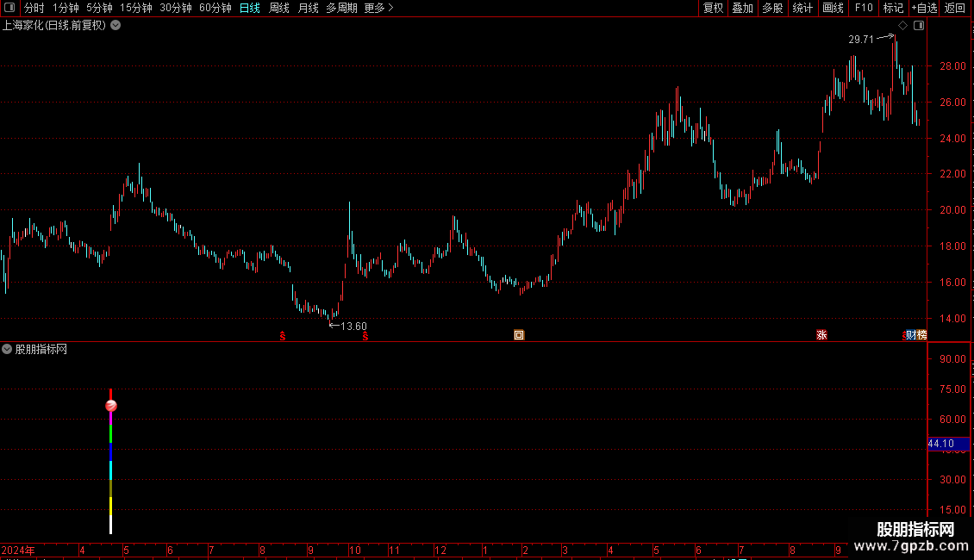The width and height of the screenshot is (974, 560).
Task: Open the dropdown next to 上海家化 title
Action: point(116,26)
